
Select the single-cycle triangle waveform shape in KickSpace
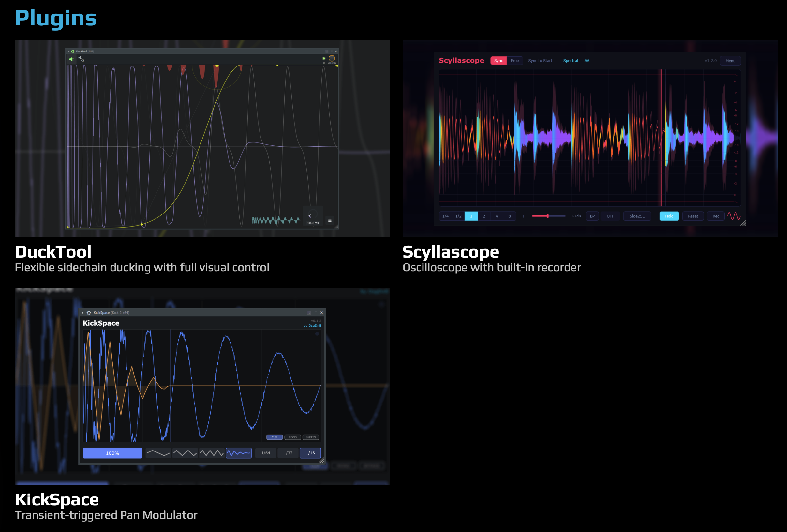click(x=158, y=453)
